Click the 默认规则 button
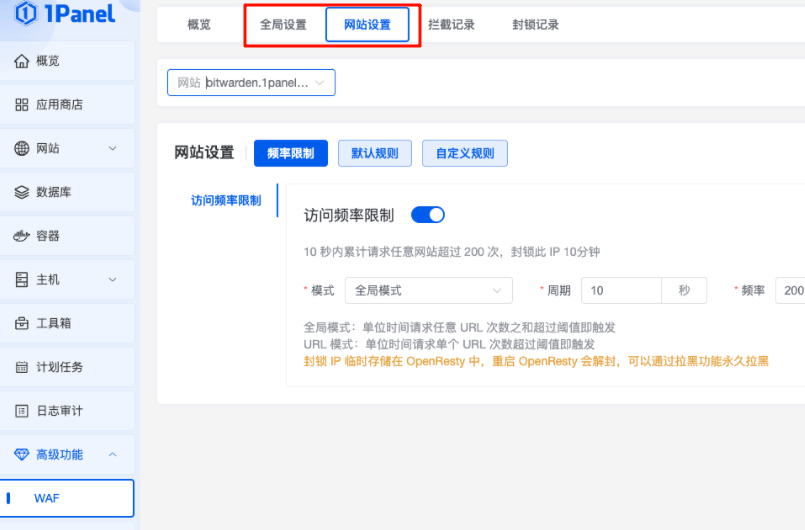The width and height of the screenshot is (805, 530). (x=375, y=153)
